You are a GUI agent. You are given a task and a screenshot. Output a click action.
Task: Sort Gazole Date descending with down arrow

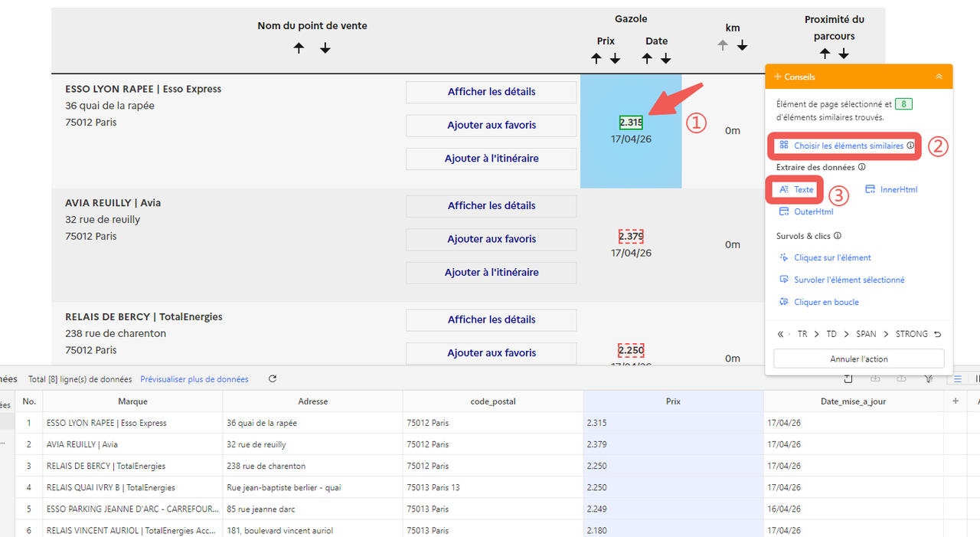pyautogui.click(x=666, y=59)
